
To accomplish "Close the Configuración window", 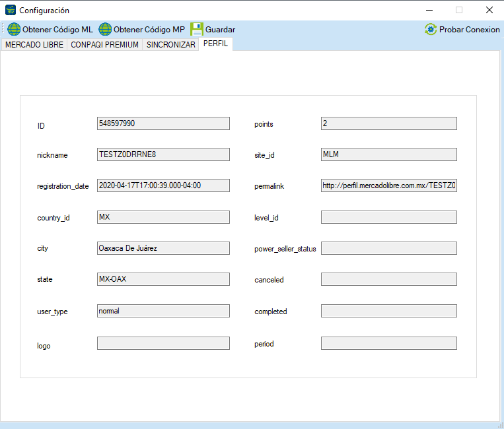I will tap(489, 11).
